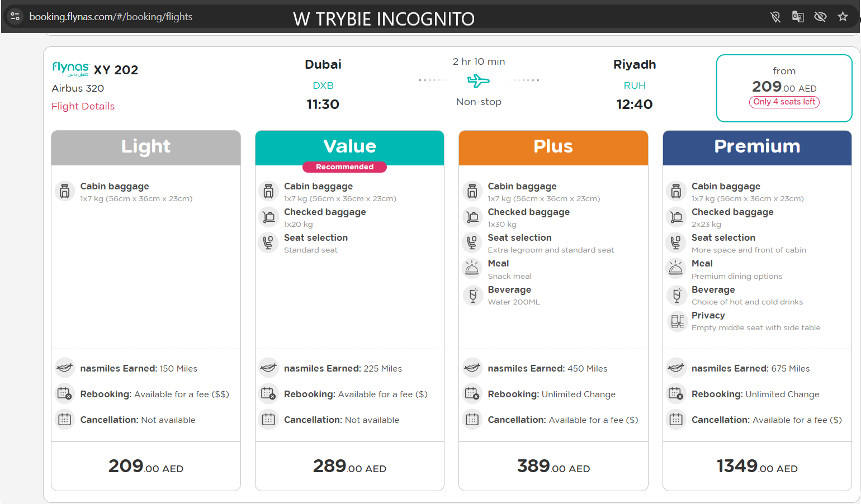This screenshot has width=861, height=504.
Task: Click the Checked baggage icon in Premium fare
Action: (x=676, y=217)
